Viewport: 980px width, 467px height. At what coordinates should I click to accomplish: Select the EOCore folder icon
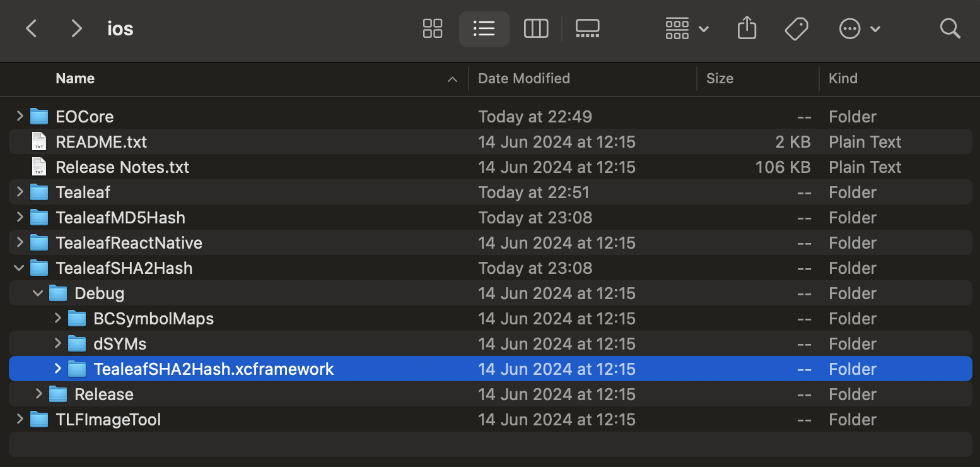[39, 116]
